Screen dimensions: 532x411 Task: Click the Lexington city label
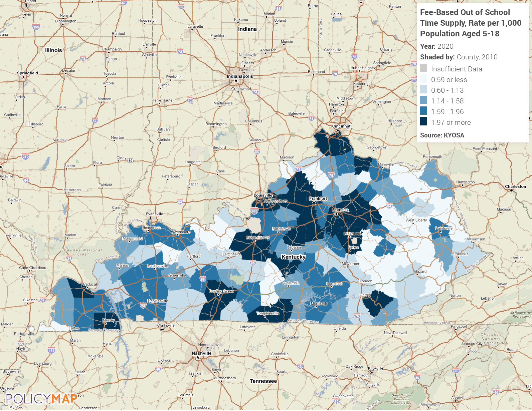coord(340,210)
